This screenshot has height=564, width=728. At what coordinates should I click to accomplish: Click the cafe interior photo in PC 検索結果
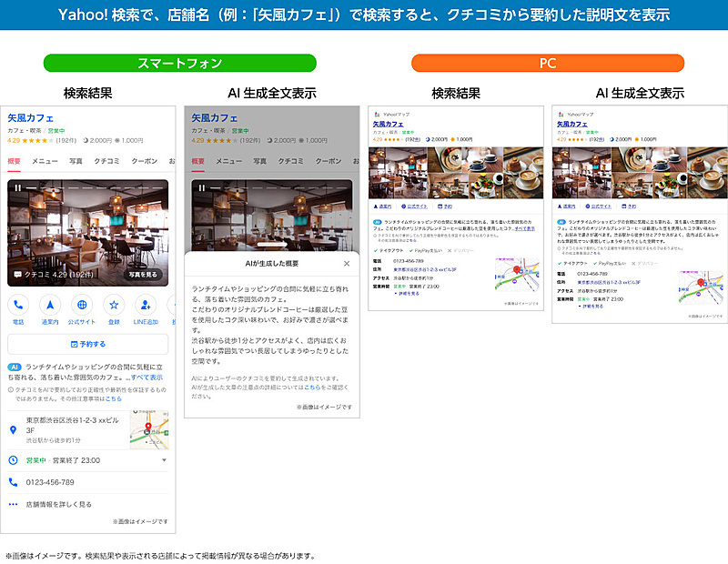pos(398,173)
